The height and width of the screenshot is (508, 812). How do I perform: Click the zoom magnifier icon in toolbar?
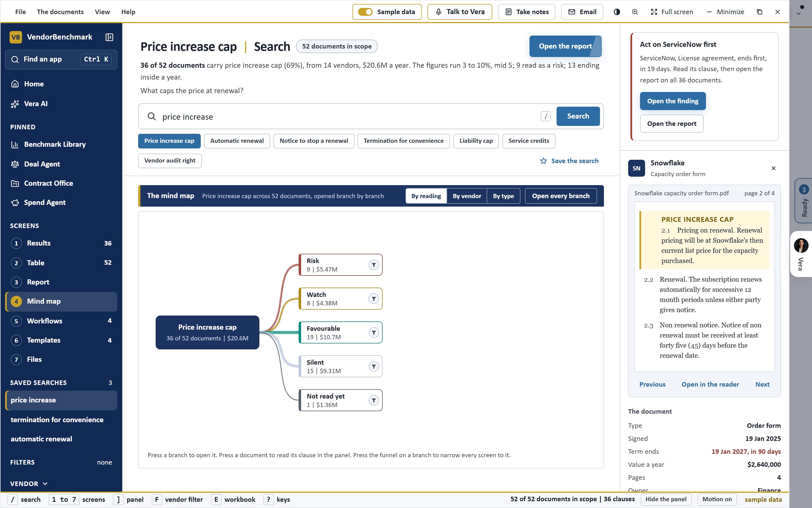(635, 12)
